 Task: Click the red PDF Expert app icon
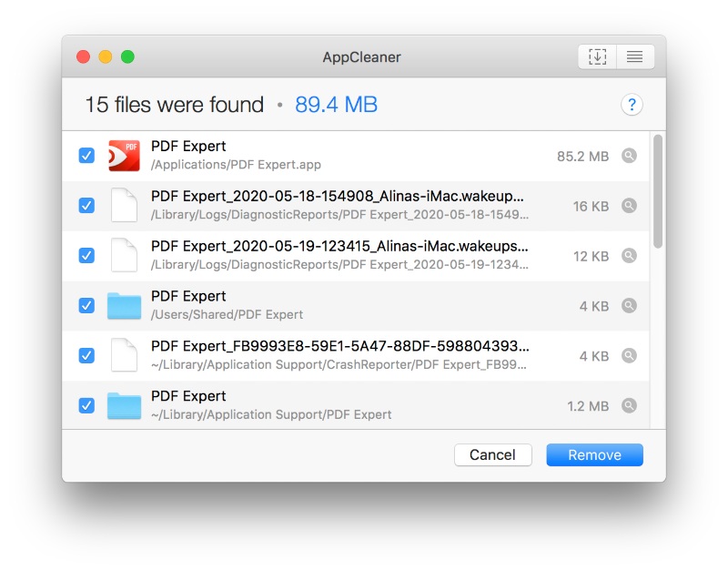click(x=124, y=156)
